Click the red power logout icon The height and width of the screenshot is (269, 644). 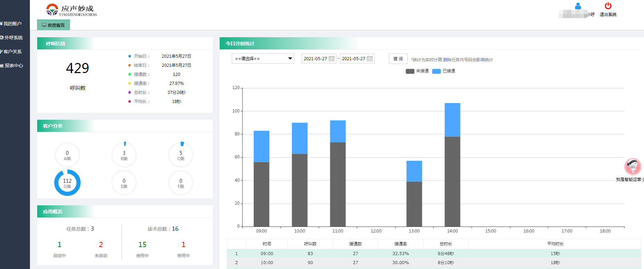pyautogui.click(x=608, y=6)
